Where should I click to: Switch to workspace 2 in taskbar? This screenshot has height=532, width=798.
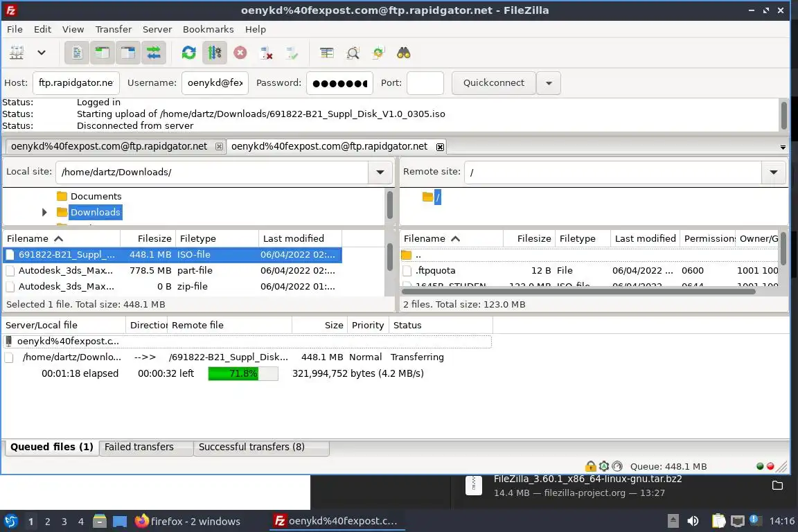tap(47, 522)
